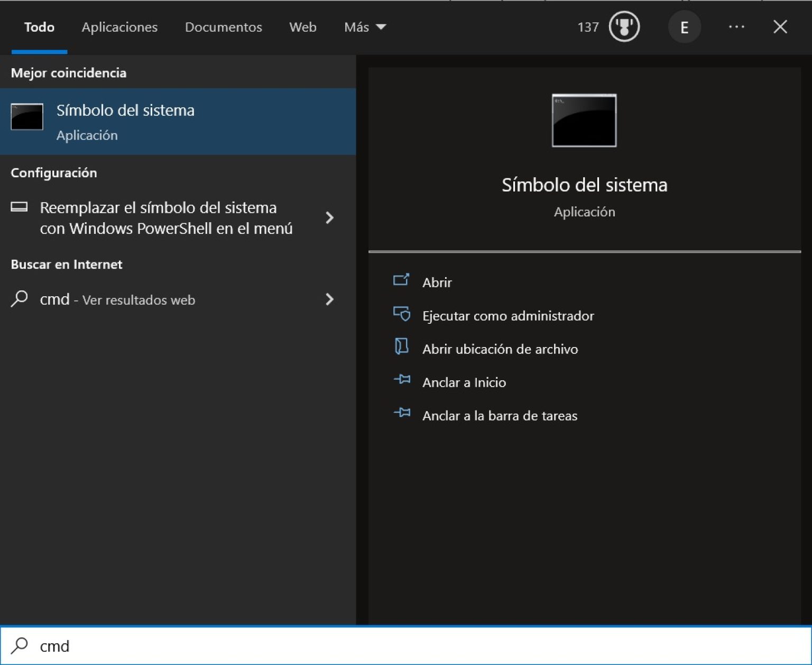The height and width of the screenshot is (665, 812).
Task: Click the pin icon for Anclar a la barra de tareas
Action: [402, 415]
